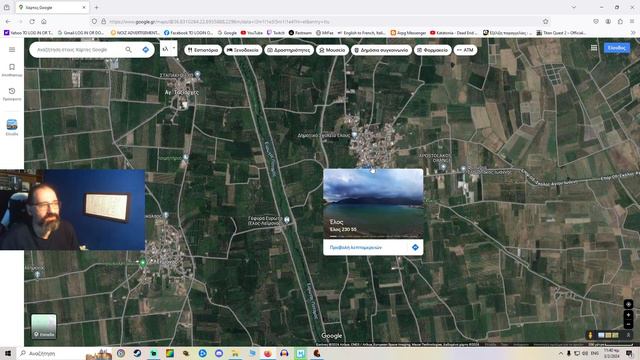This screenshot has height=360, width=640.
Task: Open the Twitch bookmark
Action: click(x=276, y=33)
